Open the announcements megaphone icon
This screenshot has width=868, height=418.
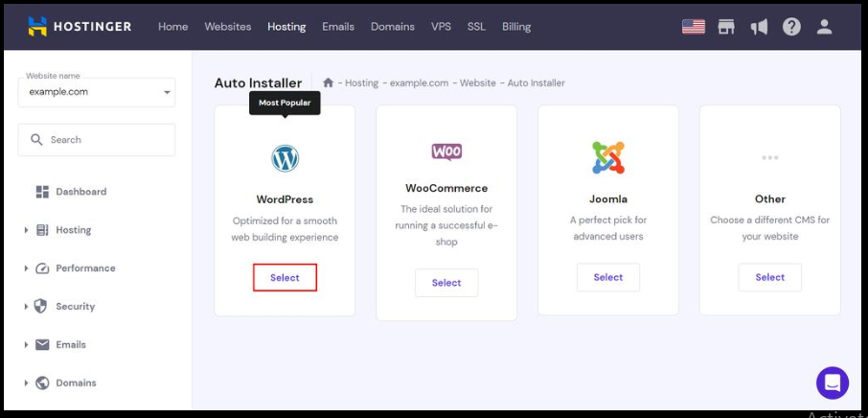[759, 27]
